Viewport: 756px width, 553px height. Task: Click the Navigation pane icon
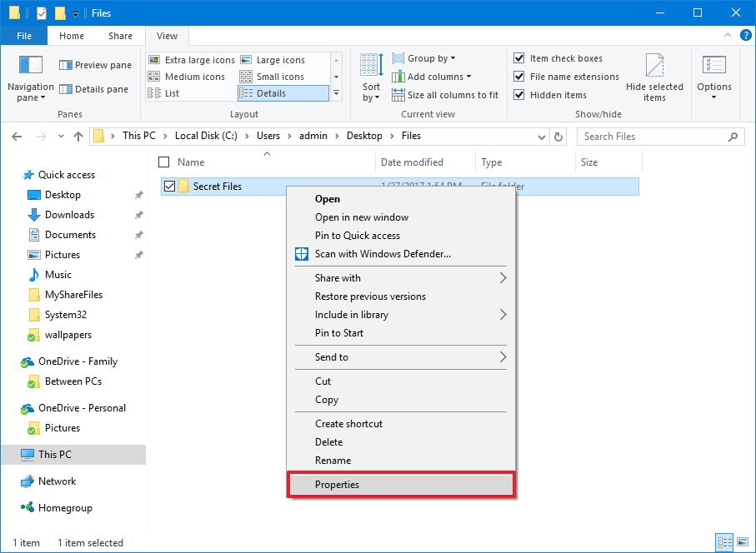[30, 65]
